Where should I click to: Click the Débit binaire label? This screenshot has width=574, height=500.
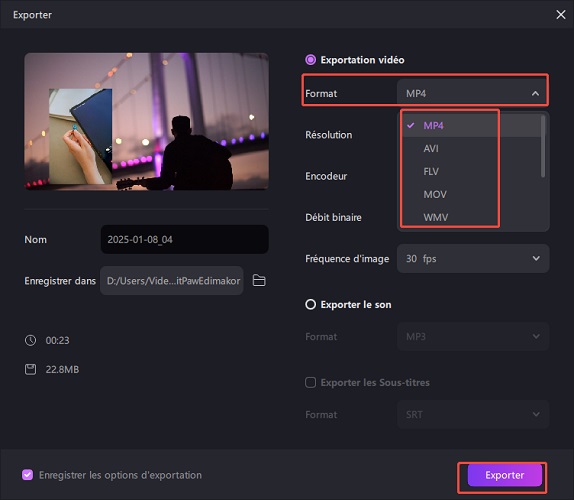tap(333, 217)
